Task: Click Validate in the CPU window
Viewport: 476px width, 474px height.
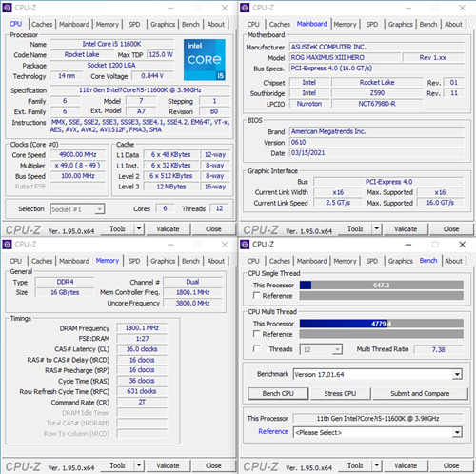Action: 168,229
